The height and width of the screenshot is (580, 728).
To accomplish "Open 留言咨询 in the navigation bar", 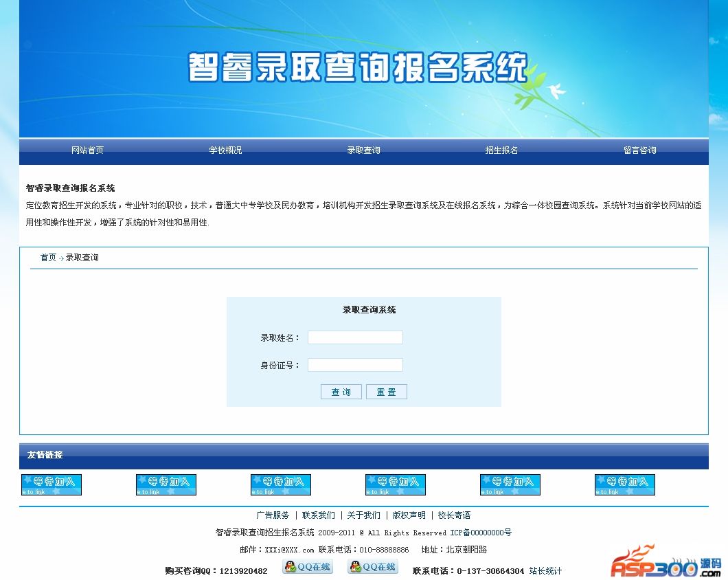I will point(640,150).
